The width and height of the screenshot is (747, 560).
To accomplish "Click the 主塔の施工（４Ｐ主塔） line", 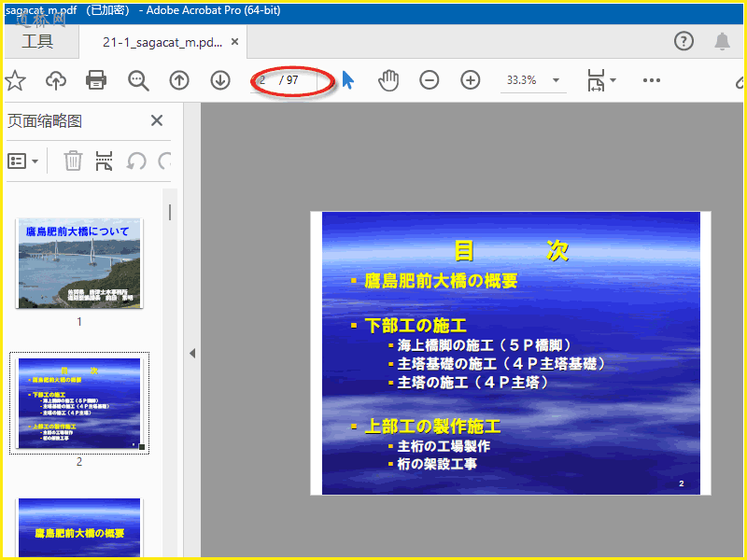I will (473, 383).
